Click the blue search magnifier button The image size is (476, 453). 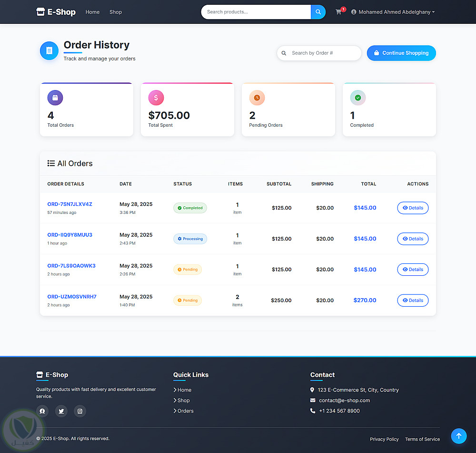tap(318, 12)
